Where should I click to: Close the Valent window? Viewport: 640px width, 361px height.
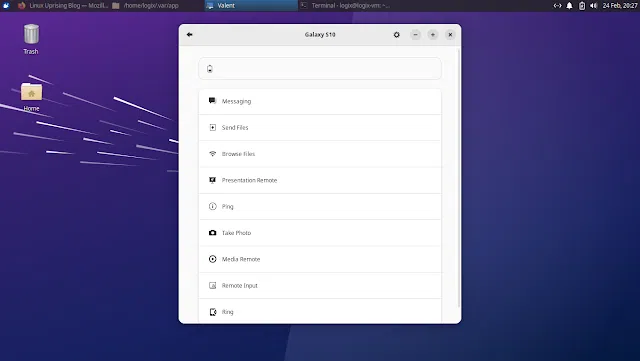(x=450, y=35)
